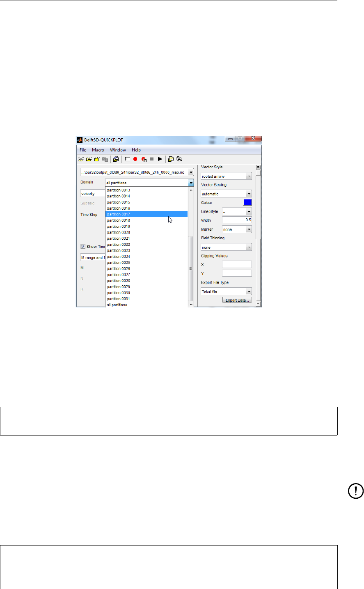Click the grey stop recording square icon

[151, 159]
